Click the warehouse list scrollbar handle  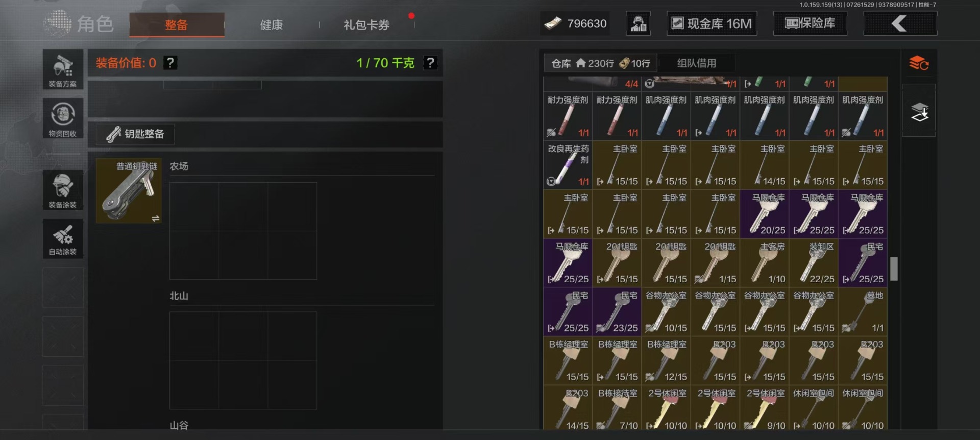pos(894,269)
